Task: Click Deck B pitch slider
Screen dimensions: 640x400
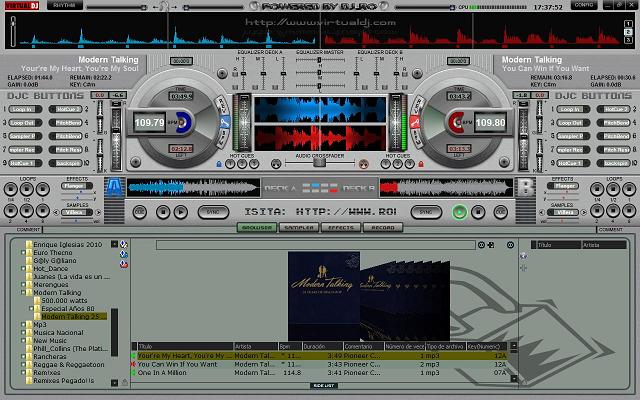Action: 523,139
